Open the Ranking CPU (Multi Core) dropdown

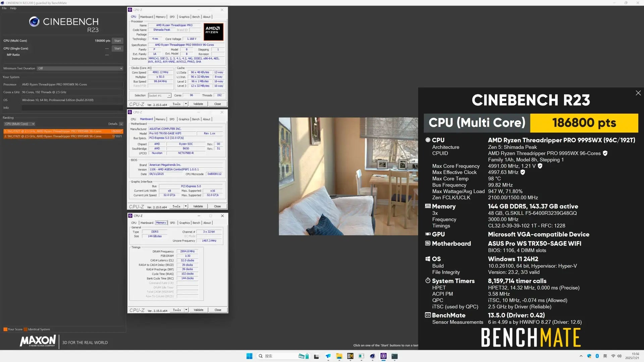(19, 124)
